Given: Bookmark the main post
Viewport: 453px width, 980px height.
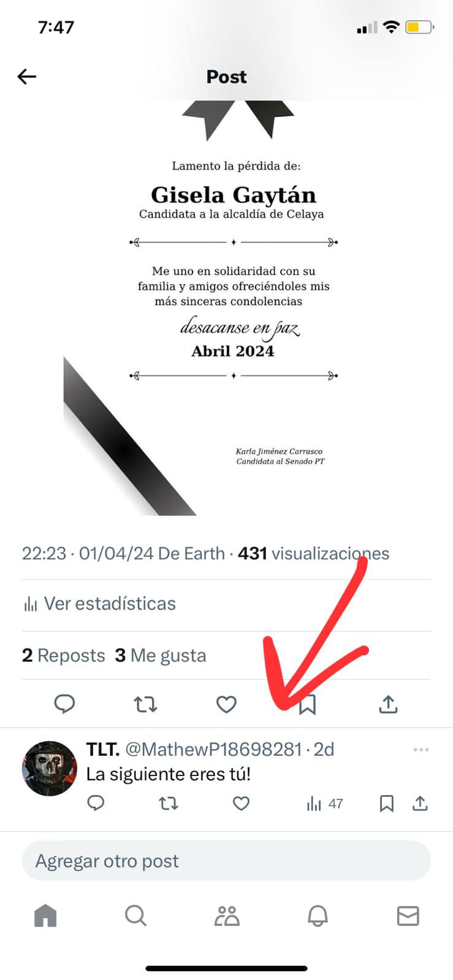Looking at the screenshot, I should [x=307, y=704].
